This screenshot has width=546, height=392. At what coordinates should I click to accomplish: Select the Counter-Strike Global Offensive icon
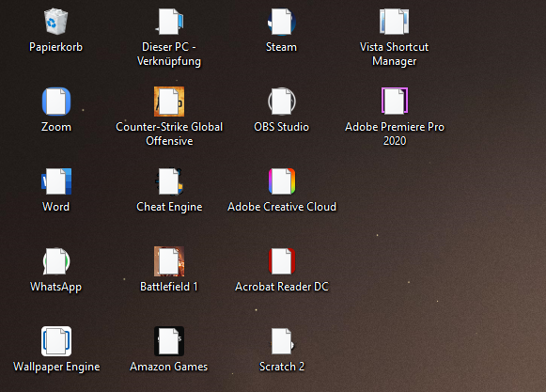(x=169, y=102)
